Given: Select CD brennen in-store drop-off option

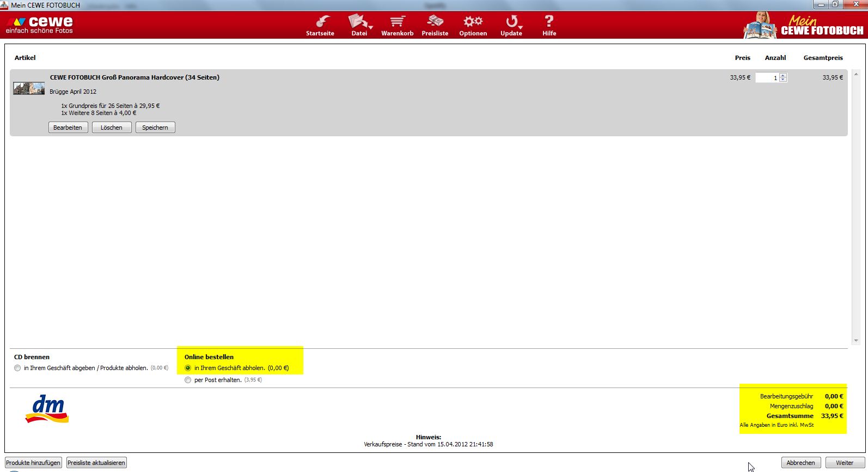Looking at the screenshot, I should pyautogui.click(x=17, y=368).
